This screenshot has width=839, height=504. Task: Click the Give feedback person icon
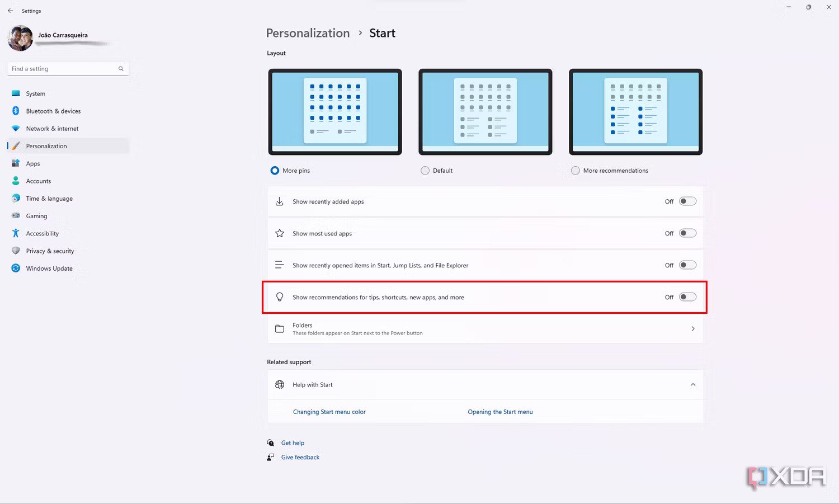pos(271,457)
